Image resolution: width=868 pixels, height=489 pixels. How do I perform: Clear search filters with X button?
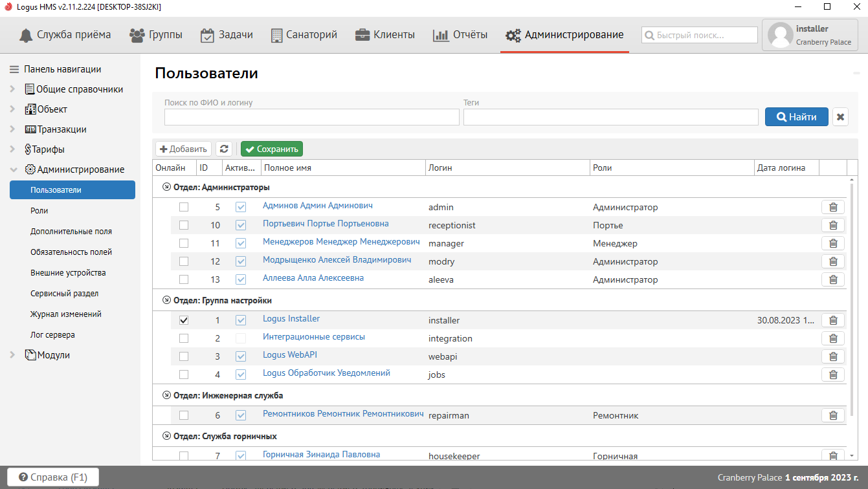pyautogui.click(x=840, y=117)
